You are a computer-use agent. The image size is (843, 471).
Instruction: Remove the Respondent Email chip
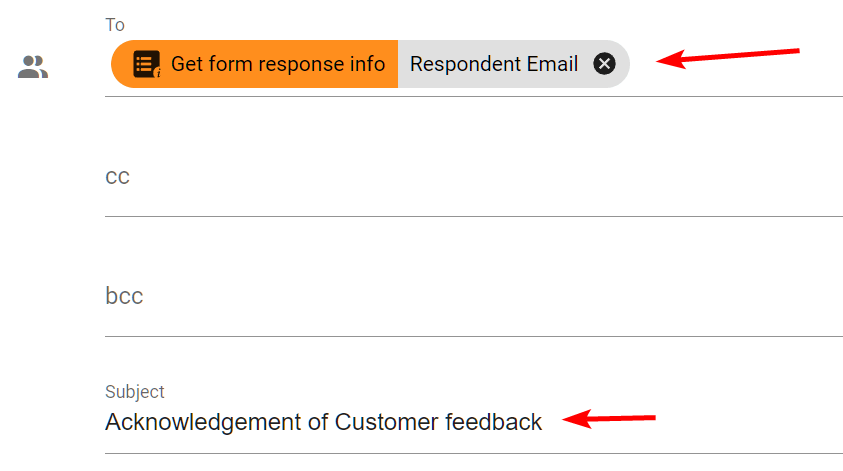[x=604, y=64]
